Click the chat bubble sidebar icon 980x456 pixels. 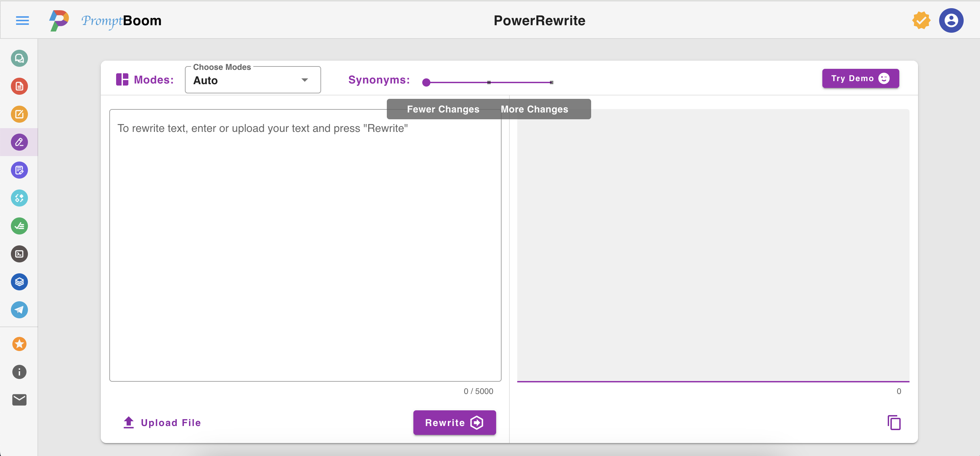pyautogui.click(x=19, y=58)
